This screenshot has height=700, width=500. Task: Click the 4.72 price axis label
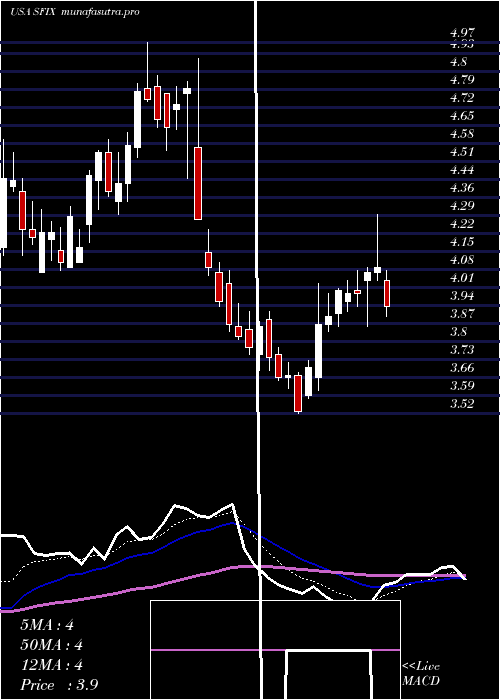(462, 98)
